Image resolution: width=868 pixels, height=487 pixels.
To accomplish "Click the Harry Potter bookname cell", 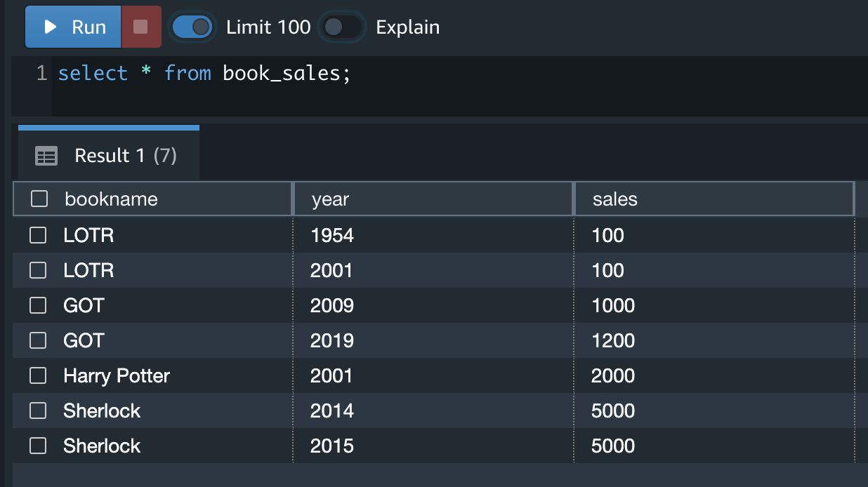I will click(117, 375).
